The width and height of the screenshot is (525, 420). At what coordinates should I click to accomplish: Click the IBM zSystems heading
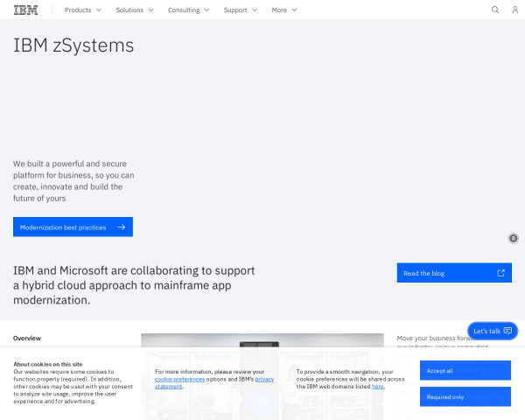point(73,45)
